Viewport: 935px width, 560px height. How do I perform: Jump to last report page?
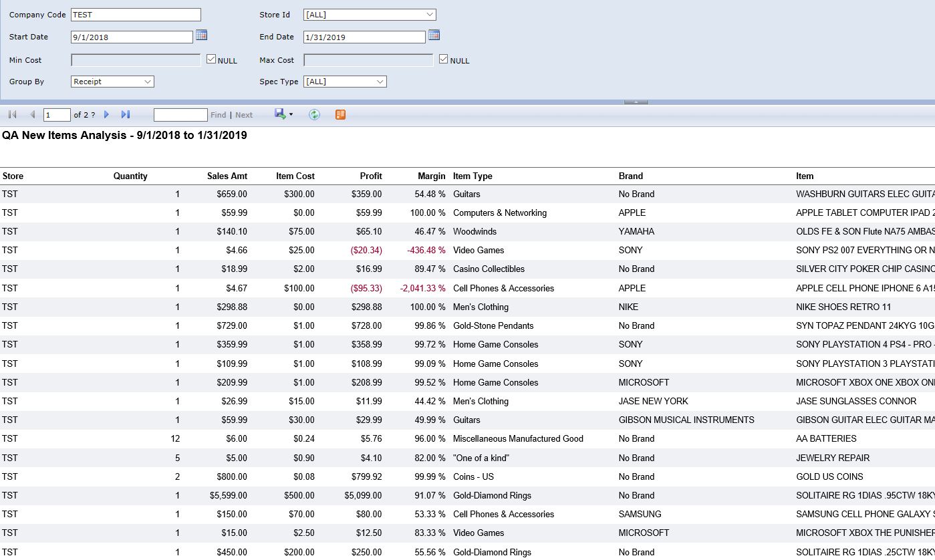coord(125,115)
